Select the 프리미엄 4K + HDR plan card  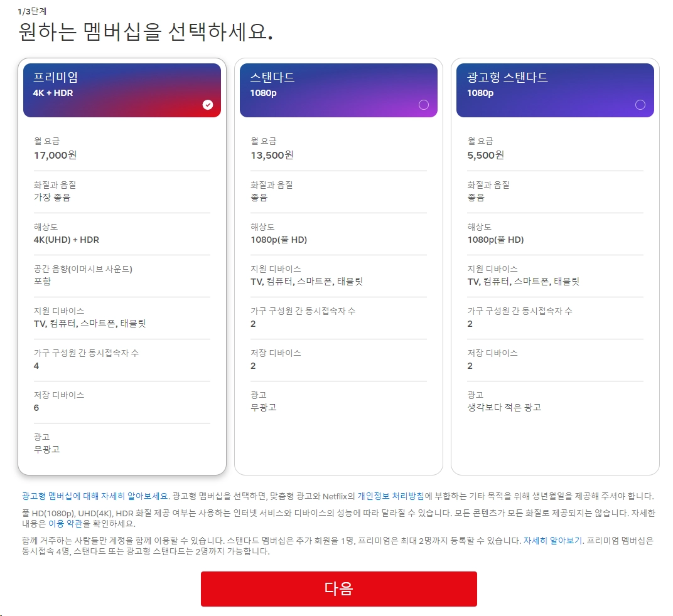(122, 88)
